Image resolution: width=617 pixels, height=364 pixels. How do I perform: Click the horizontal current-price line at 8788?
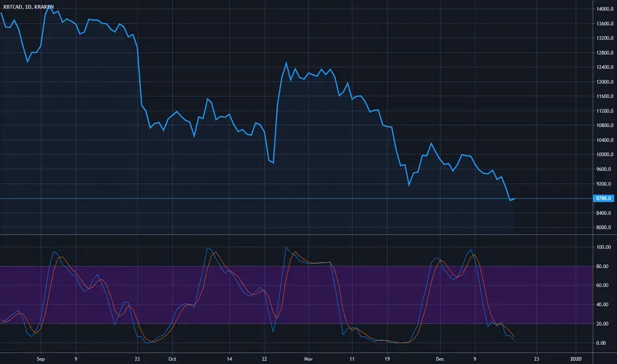[296, 199]
